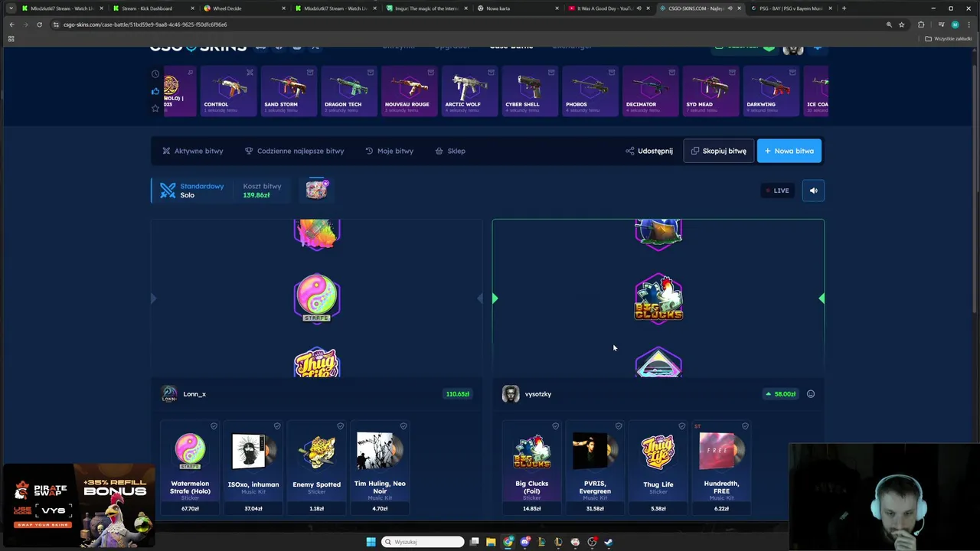Open the ARCTIC WOLF drop card
Image resolution: width=980 pixels, height=551 pixels.
pos(470,91)
